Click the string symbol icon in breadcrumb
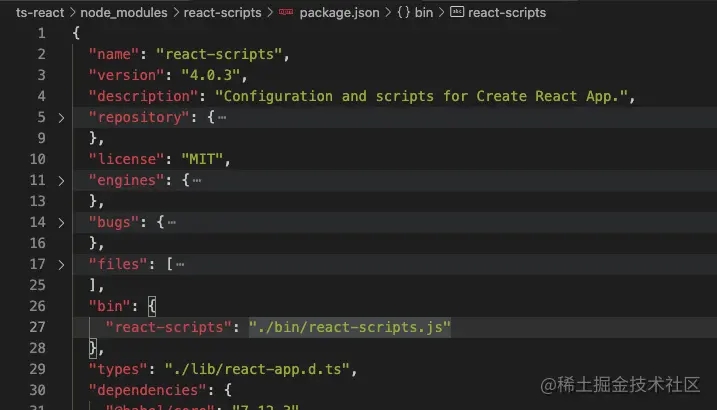Screen dimensions: 717x410 point(457,12)
